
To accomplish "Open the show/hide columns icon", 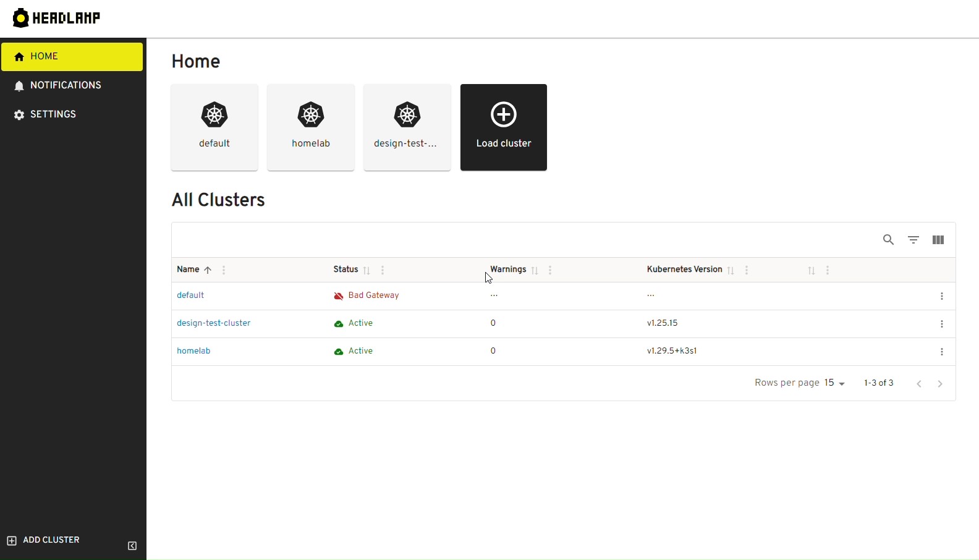I will click(938, 240).
